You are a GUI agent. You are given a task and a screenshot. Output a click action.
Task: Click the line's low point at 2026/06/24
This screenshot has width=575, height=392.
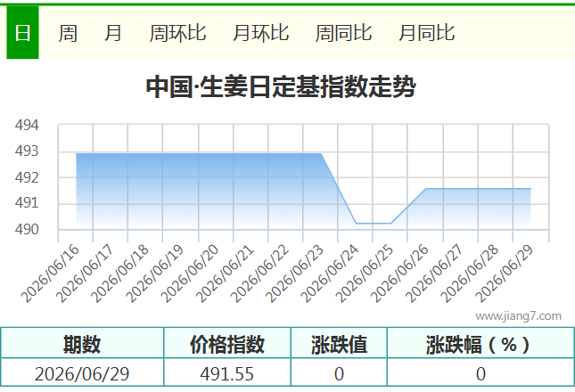pos(356,223)
